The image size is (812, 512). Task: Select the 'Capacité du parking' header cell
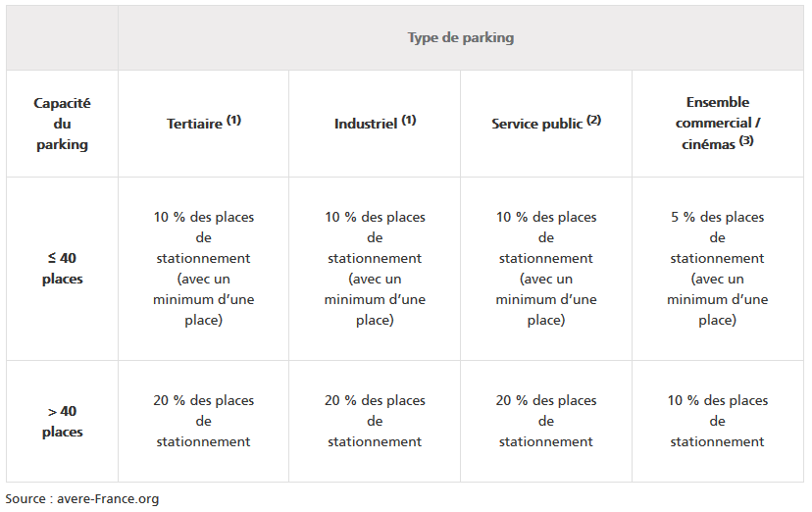click(x=62, y=124)
